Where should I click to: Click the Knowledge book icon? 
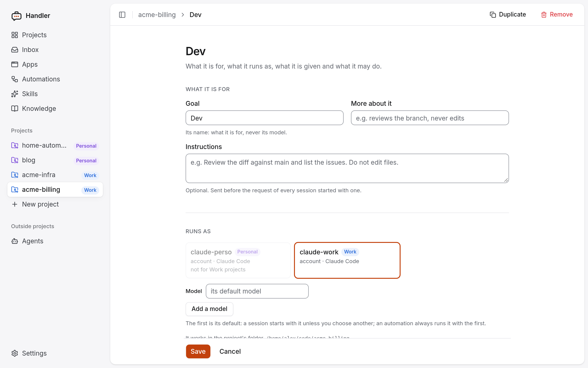coord(15,109)
